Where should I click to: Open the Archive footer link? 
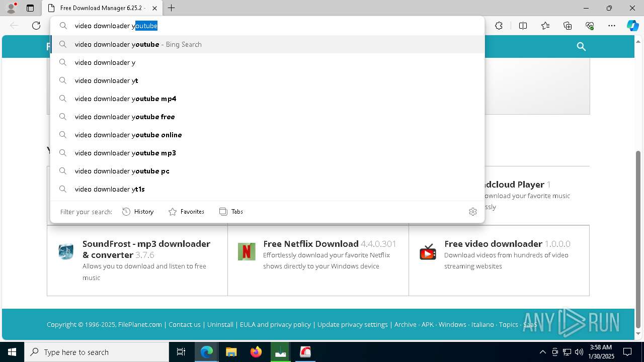(406, 325)
